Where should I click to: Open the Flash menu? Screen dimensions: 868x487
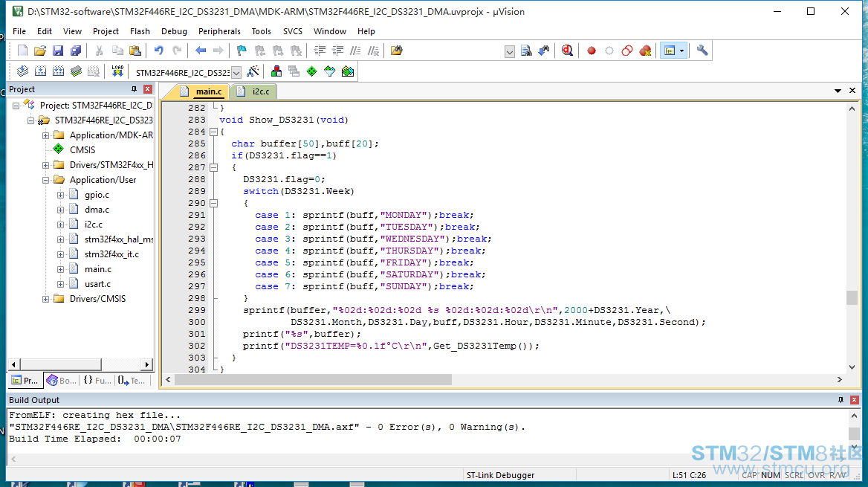(140, 31)
